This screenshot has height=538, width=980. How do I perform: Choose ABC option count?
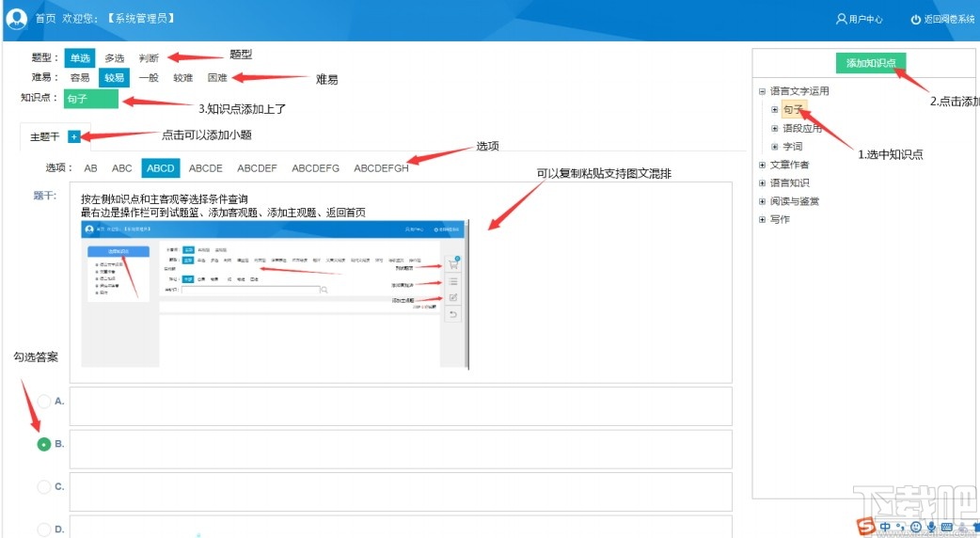[122, 168]
